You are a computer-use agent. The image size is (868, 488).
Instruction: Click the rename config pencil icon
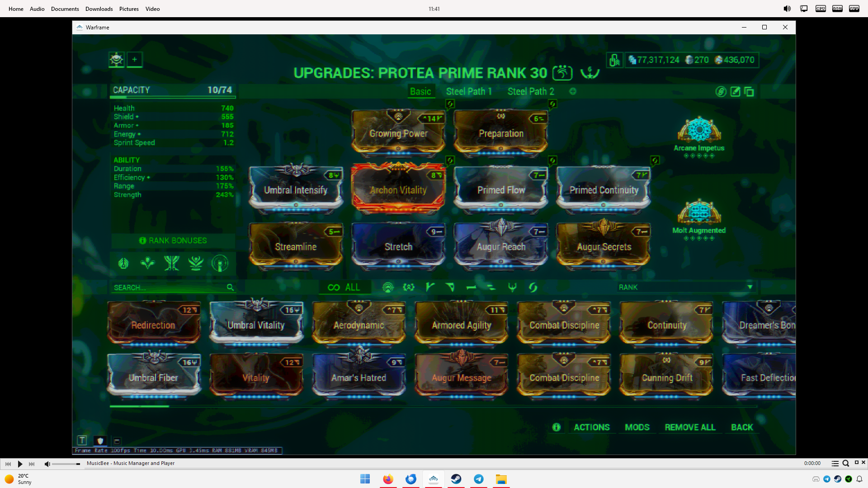point(736,92)
